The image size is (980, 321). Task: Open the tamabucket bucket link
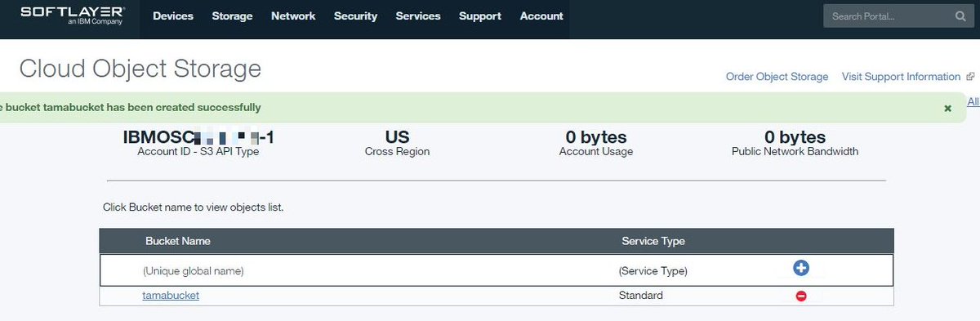[171, 296]
